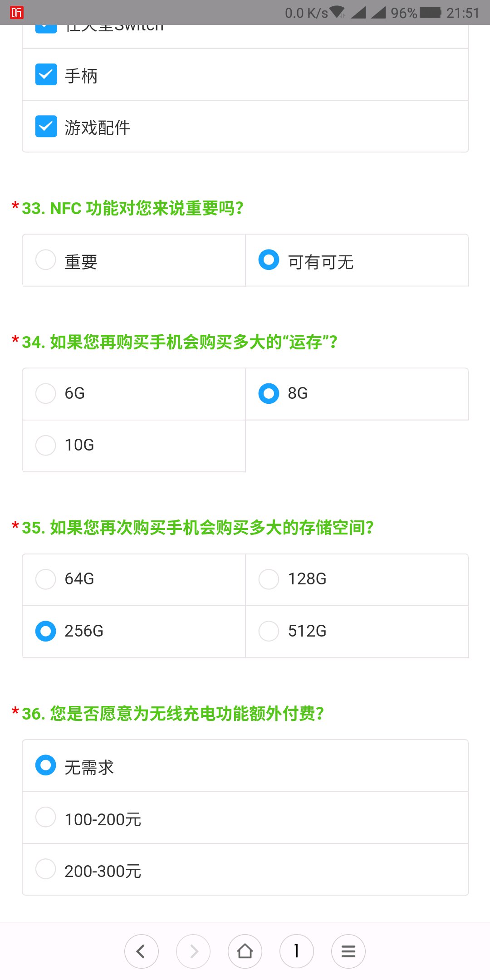Select 64G storage option
Image resolution: width=490 pixels, height=980 pixels.
[46, 579]
